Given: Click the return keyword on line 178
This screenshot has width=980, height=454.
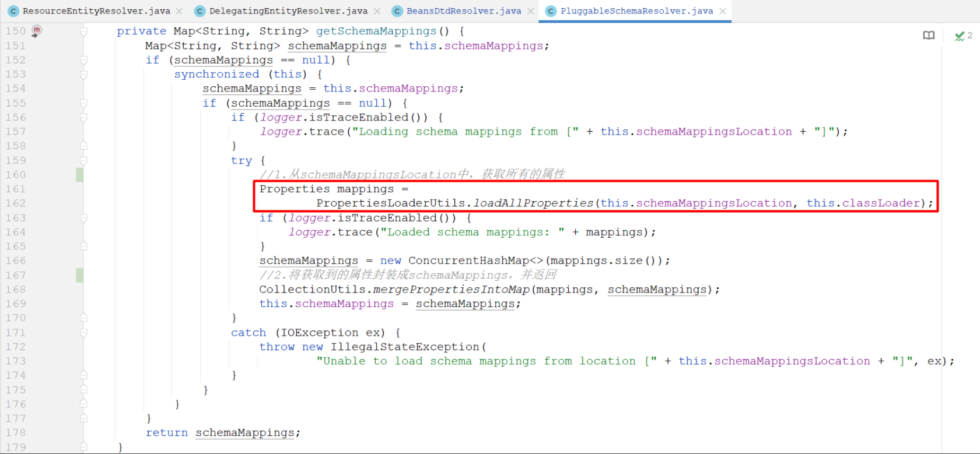Looking at the screenshot, I should [x=167, y=433].
